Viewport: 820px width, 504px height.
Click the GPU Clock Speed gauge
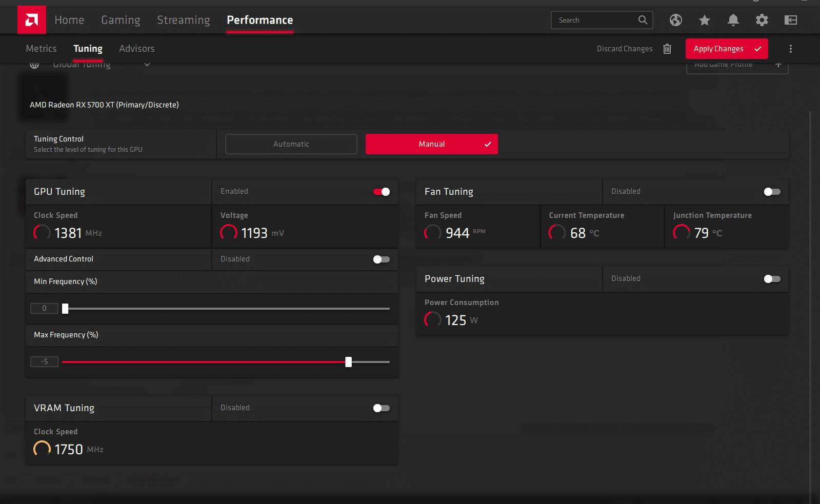pyautogui.click(x=42, y=233)
